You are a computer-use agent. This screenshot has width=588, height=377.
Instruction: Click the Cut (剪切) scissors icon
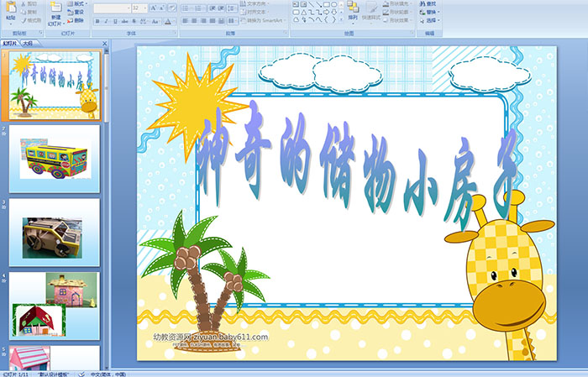24,3
